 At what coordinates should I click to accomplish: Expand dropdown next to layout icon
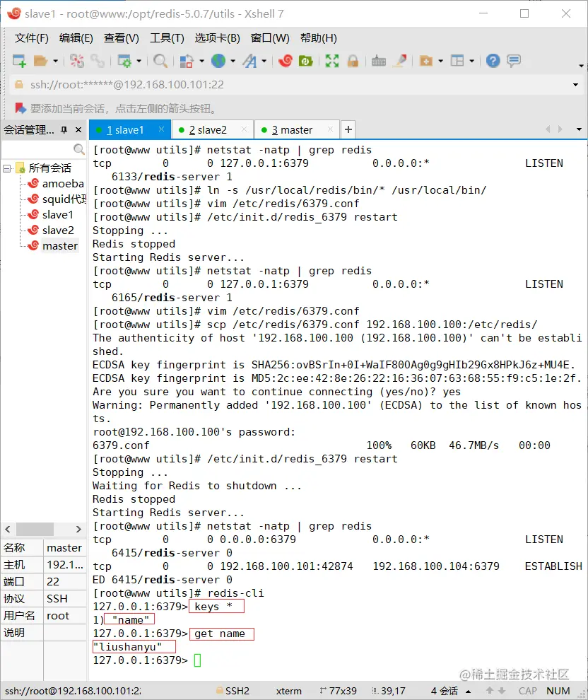tap(472, 61)
